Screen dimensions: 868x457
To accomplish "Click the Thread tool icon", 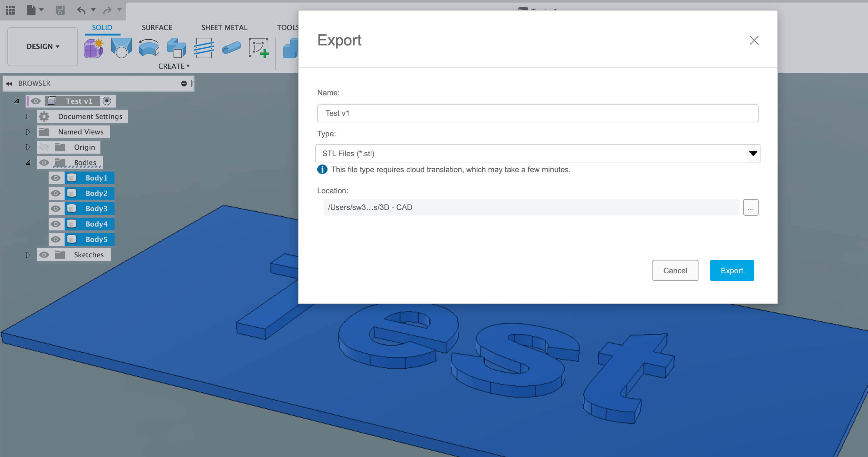I will click(x=204, y=48).
